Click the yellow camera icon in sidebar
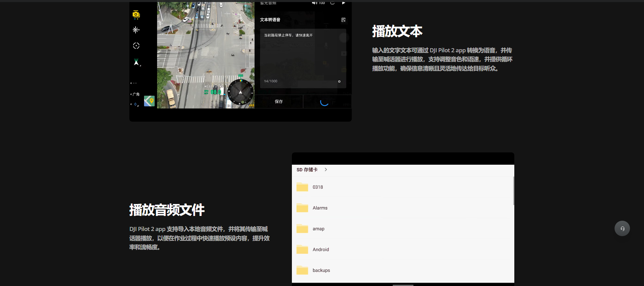 [x=136, y=14]
